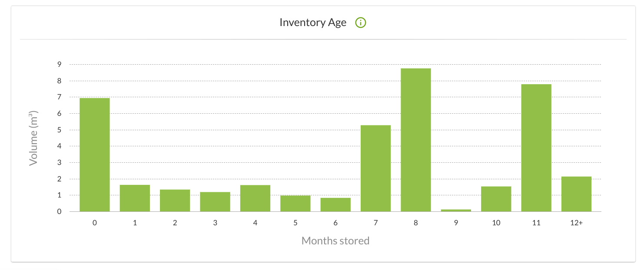644x270 pixels.
Task: Click the bar for 11 months stored
Action: [x=536, y=148]
